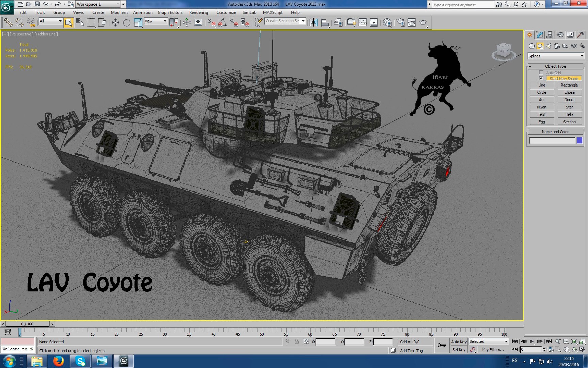Viewport: 588px width, 368px height.
Task: Click the Helix shape button
Action: [x=569, y=114]
